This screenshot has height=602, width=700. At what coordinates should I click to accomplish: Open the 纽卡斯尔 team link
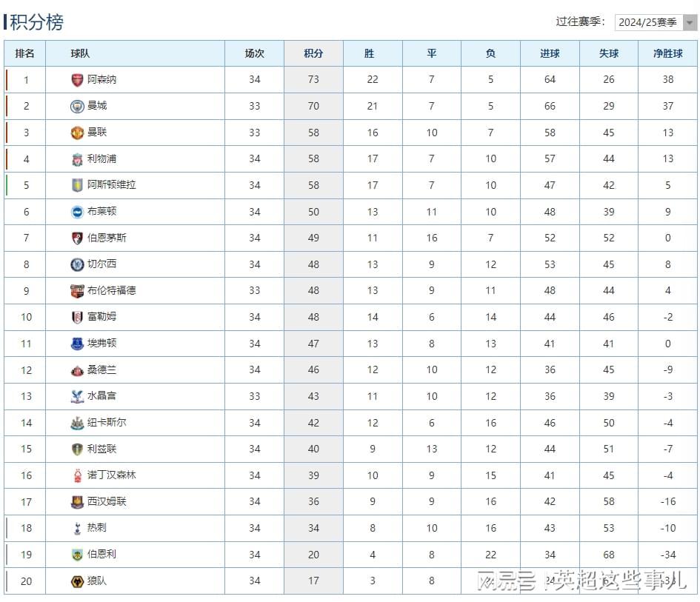pos(107,423)
